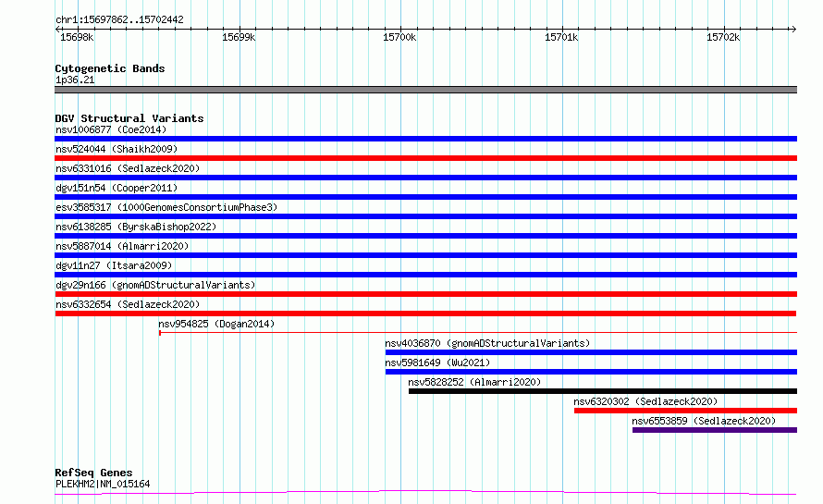This screenshot has height=504, width=823.
Task: Open the nsv4036870 (gnomADStructuralVariants) label
Action: tap(487, 343)
